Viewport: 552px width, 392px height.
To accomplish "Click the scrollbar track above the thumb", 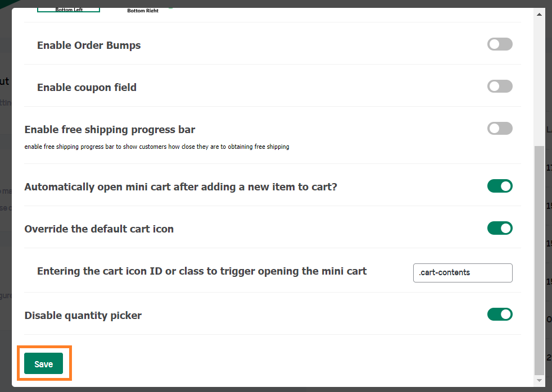I will [x=539, y=83].
